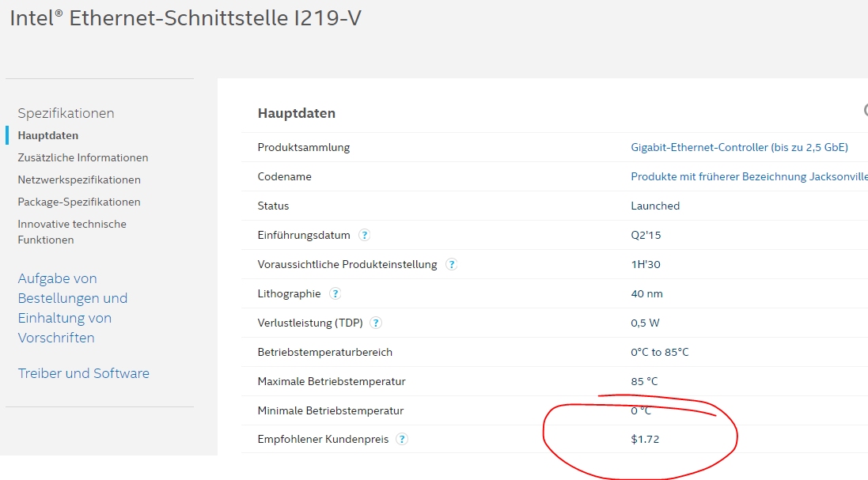
Task: Click the Einführungsdatum row label
Action: (304, 235)
